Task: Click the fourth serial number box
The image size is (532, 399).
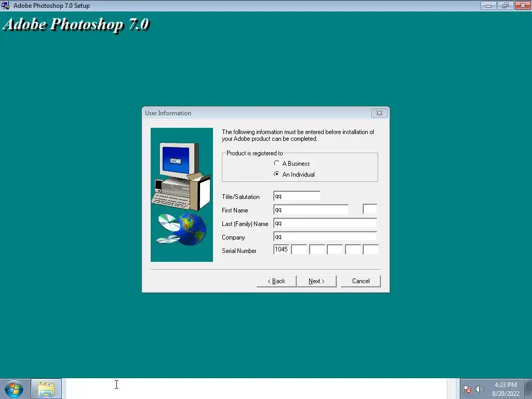Action: 335,249
